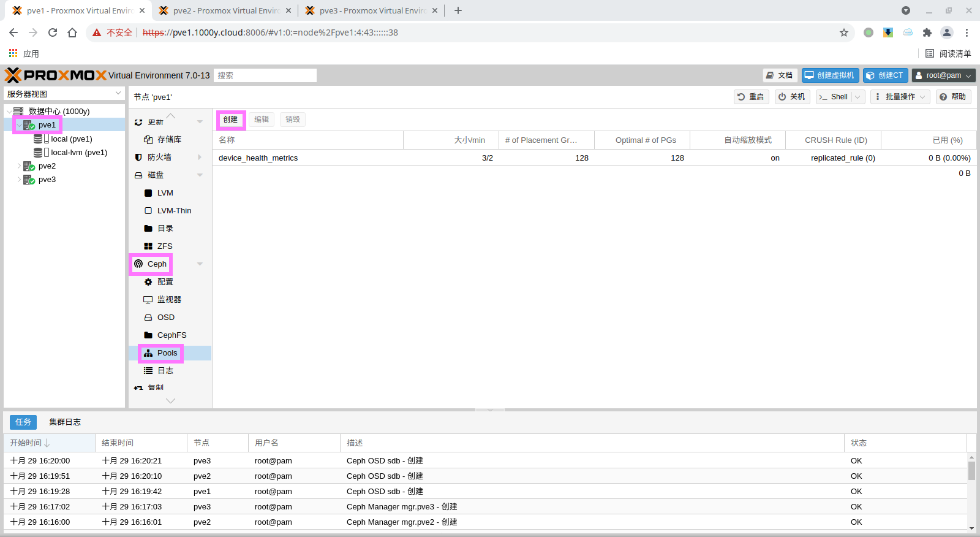Screen dimensions: 980x537
Task: Open the CephFS folder icon entry
Action: tap(148, 335)
